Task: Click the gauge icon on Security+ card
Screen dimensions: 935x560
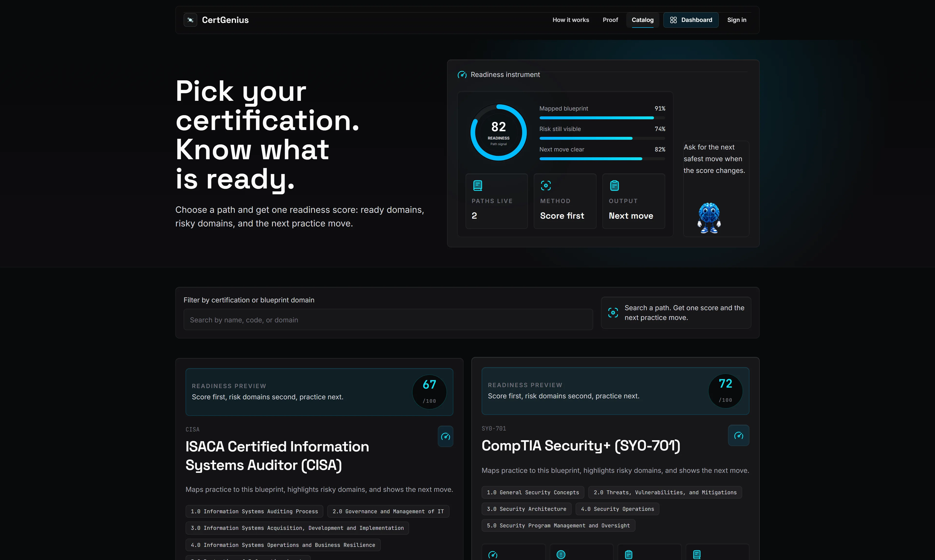Action: [739, 436]
